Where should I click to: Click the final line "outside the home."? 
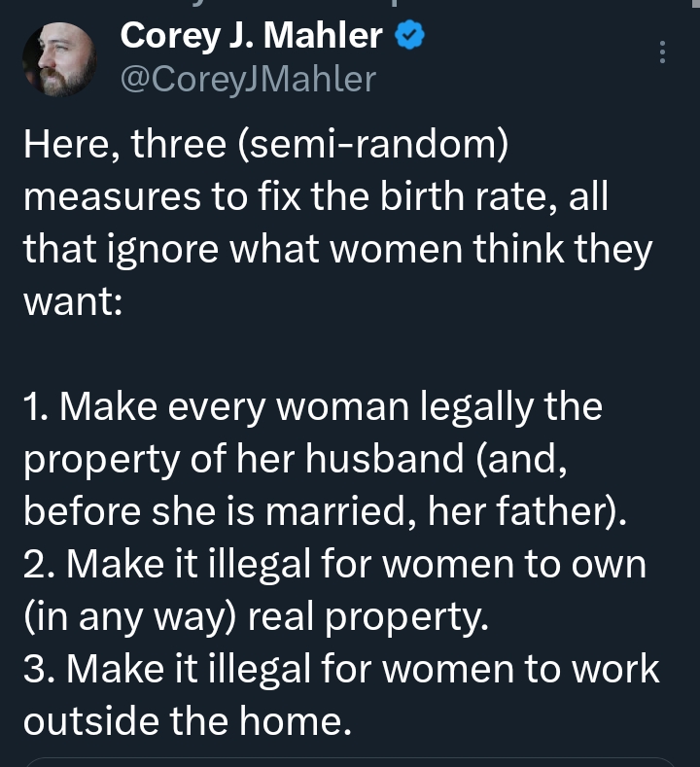[186, 722]
